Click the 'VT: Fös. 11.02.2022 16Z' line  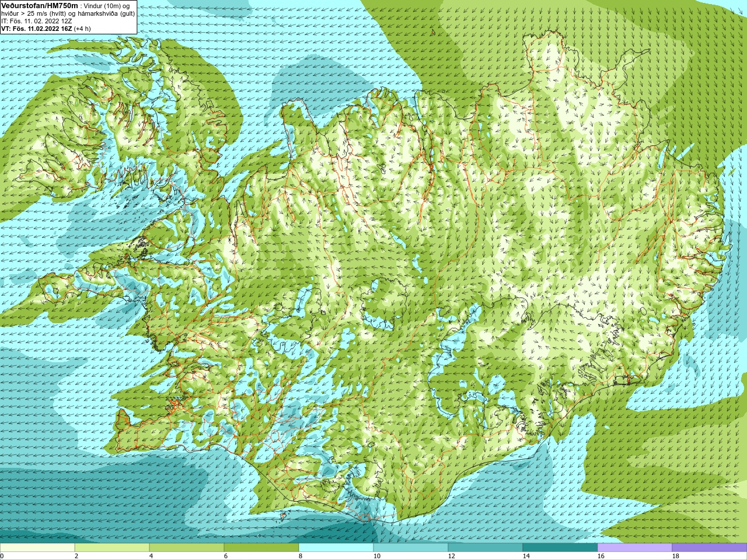click(x=36, y=29)
